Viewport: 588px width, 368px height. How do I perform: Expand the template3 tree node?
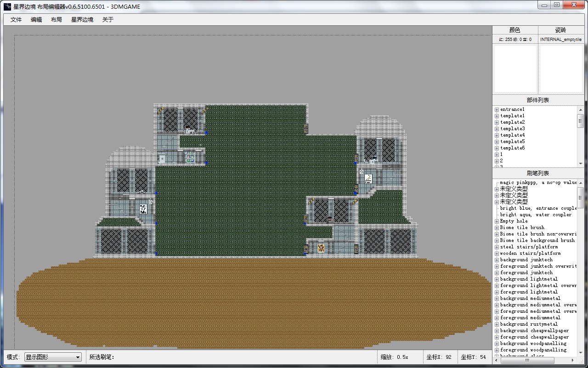coord(497,129)
